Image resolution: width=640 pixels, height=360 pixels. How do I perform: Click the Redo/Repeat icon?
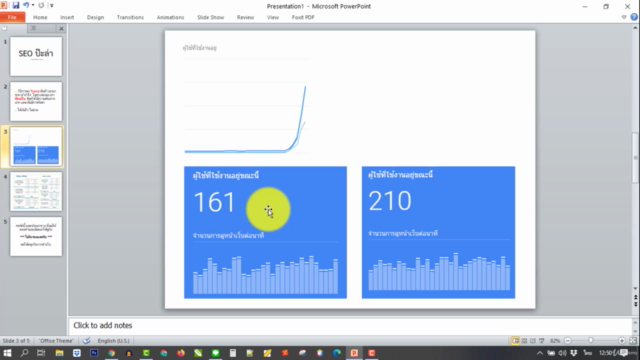(41, 5)
